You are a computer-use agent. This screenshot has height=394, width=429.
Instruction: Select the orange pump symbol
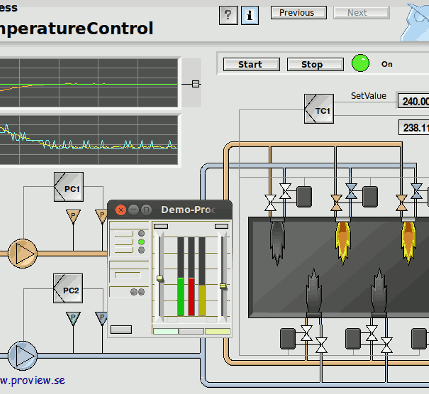coord(23,253)
